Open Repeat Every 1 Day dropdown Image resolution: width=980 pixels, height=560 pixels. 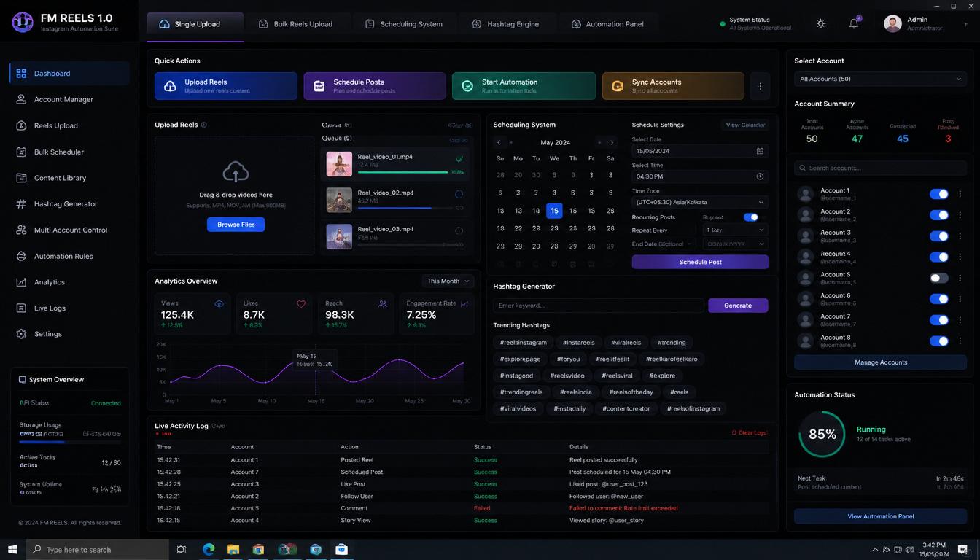pyautogui.click(x=735, y=230)
